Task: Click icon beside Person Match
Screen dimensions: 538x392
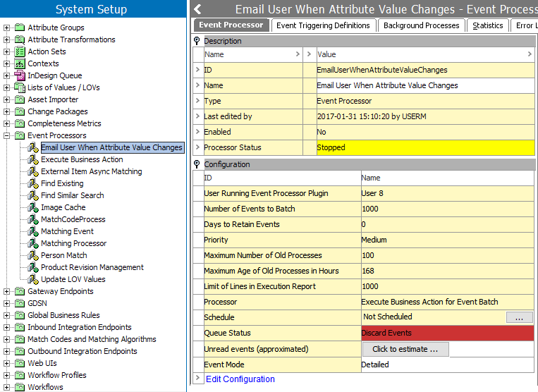Action: 33,255
